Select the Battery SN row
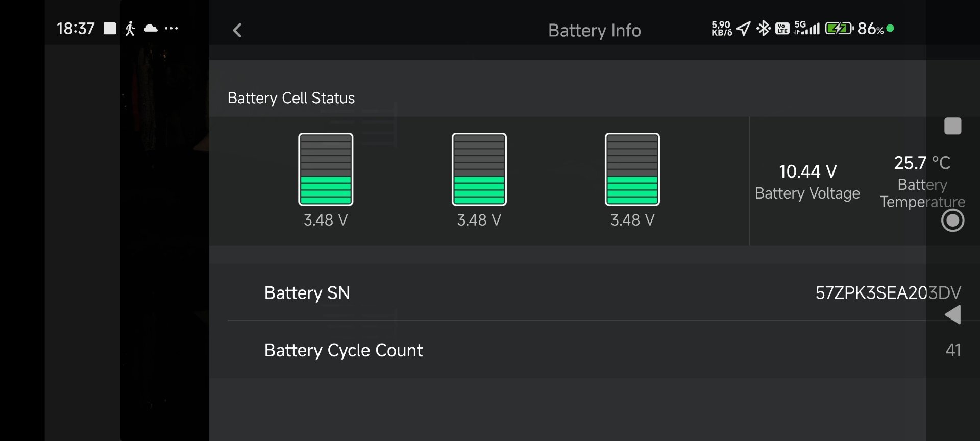Image resolution: width=980 pixels, height=441 pixels. pos(595,292)
